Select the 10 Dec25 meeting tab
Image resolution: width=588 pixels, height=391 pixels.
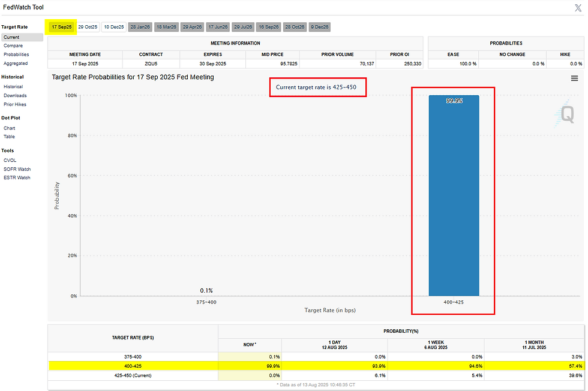(114, 27)
